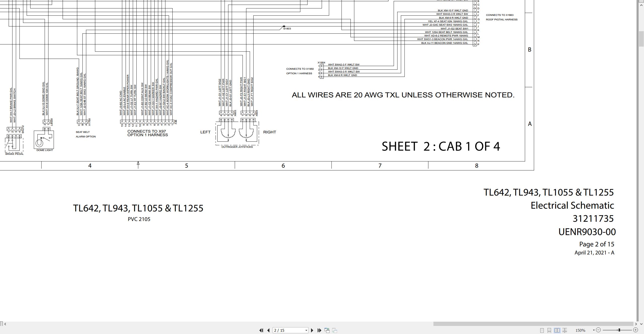Click the ALL WIRES ARE 20 AWG TXL note
The width and height of the screenshot is (644, 334).
(x=403, y=95)
